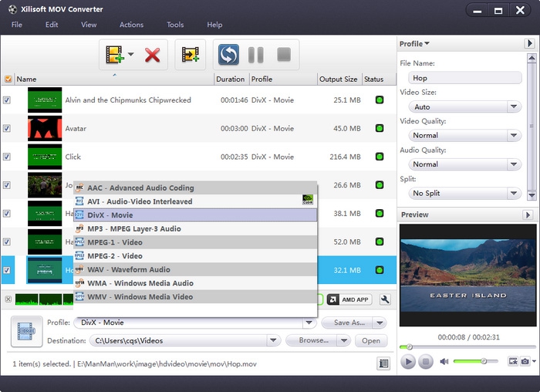Uncheck the Click row checkbox
Viewport: 540px width, 392px height.
click(6, 157)
